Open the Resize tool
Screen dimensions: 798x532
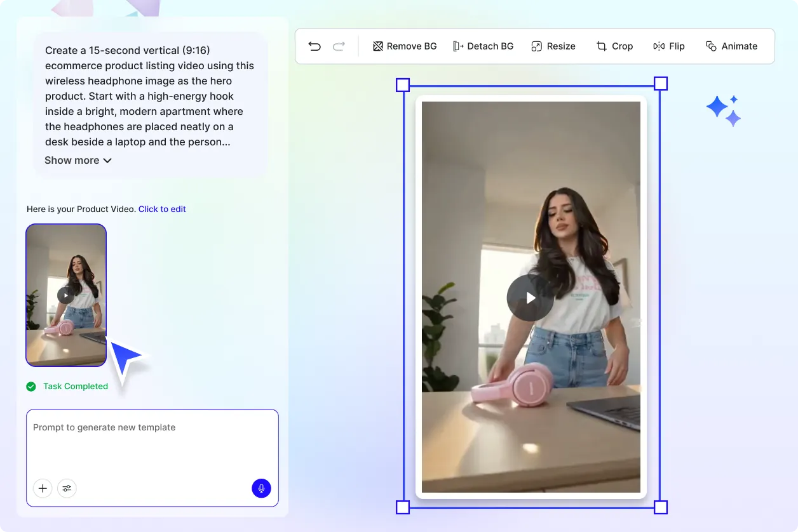(x=553, y=46)
